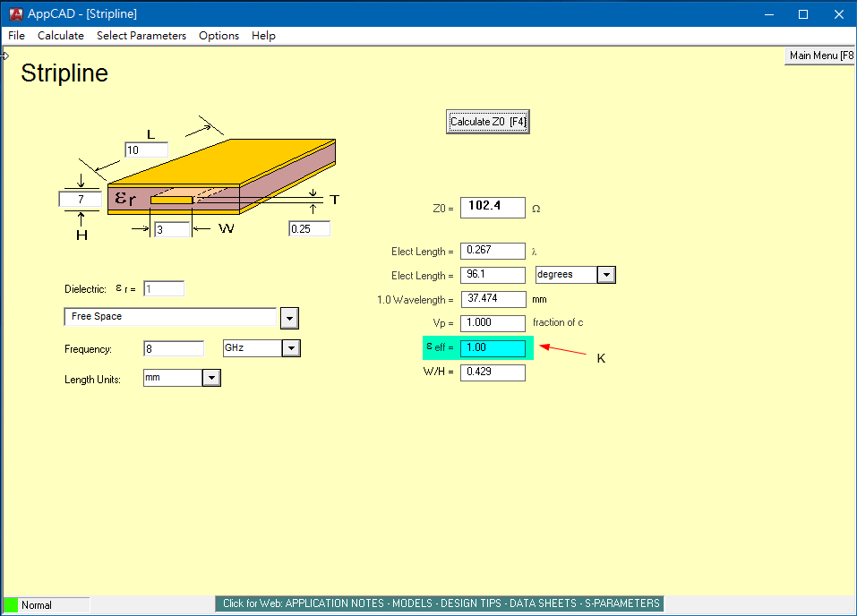Click the 'Frequency:' label
The width and height of the screenshot is (857, 616).
coord(88,349)
